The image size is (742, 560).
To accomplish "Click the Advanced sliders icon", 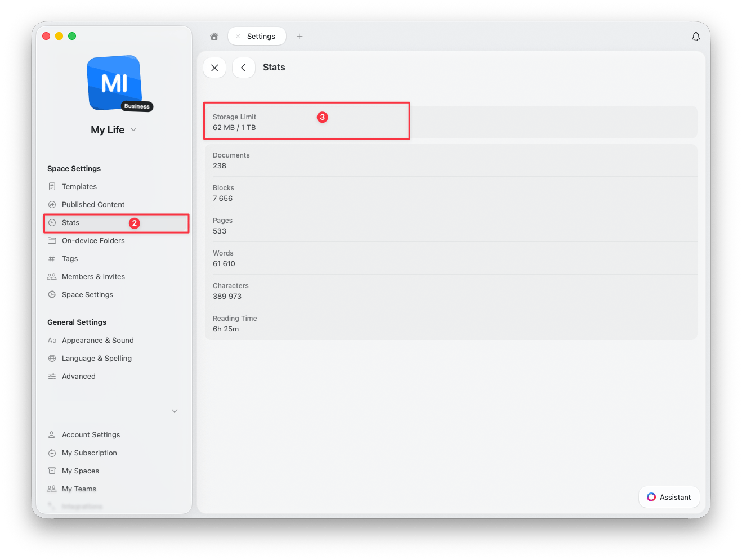I will tap(52, 377).
